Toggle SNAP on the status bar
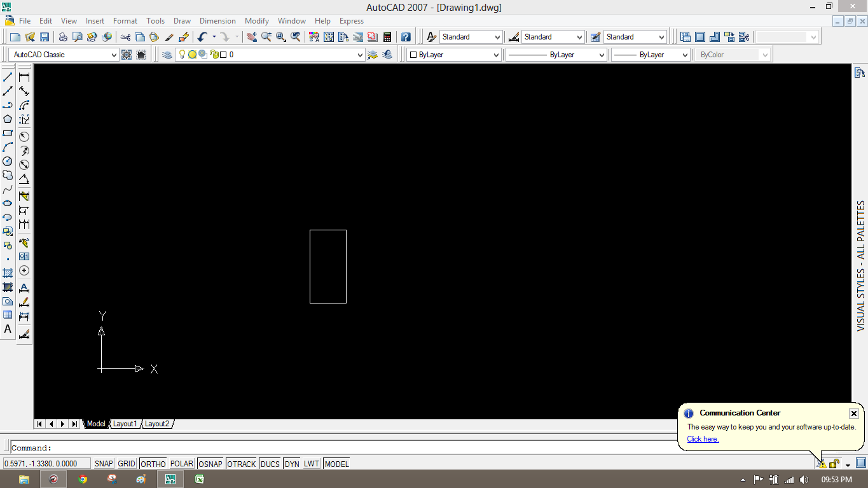 coord(103,463)
